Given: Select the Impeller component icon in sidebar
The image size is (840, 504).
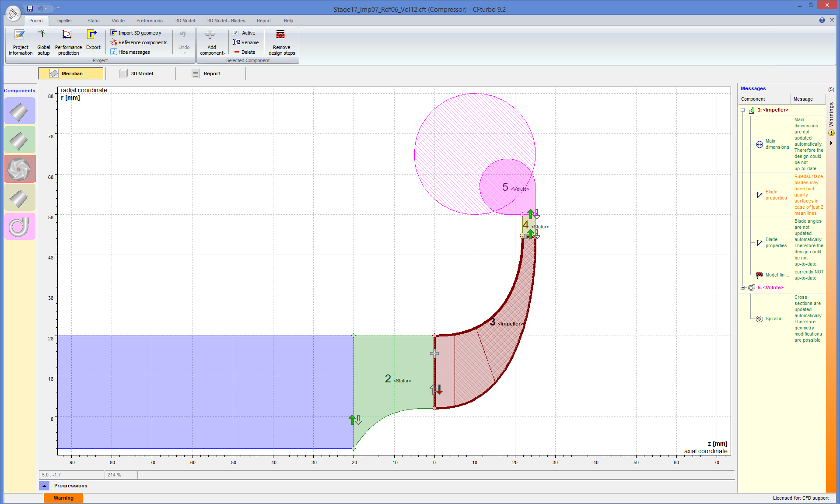Looking at the screenshot, I should (20, 169).
